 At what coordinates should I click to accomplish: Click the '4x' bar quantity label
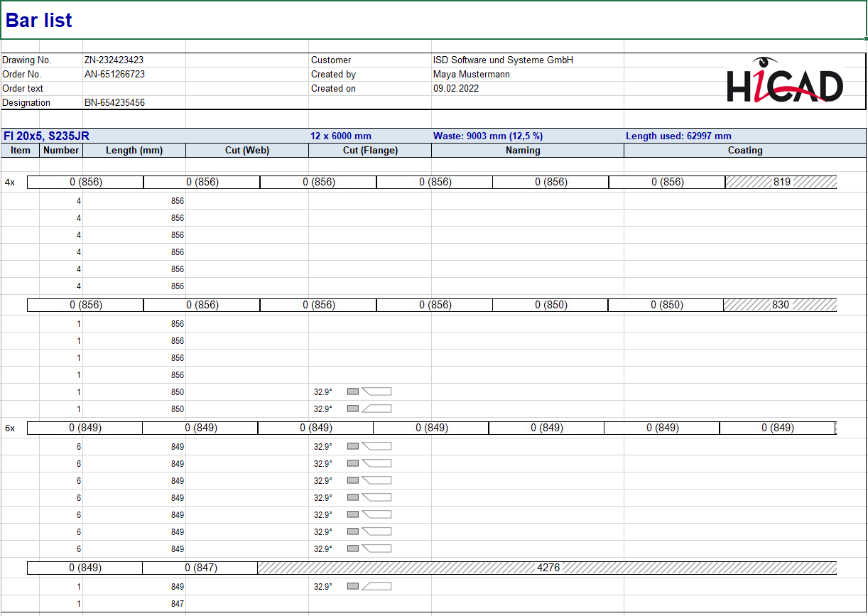point(10,183)
